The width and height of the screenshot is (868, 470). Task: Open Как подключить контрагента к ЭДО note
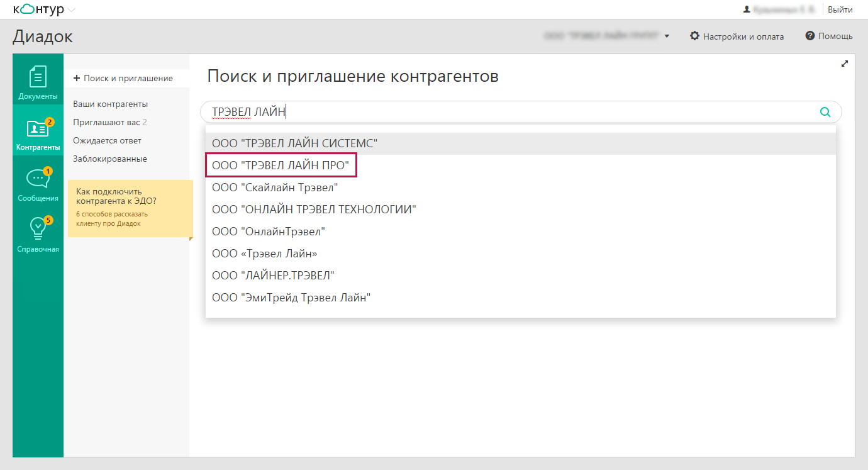tap(116, 196)
